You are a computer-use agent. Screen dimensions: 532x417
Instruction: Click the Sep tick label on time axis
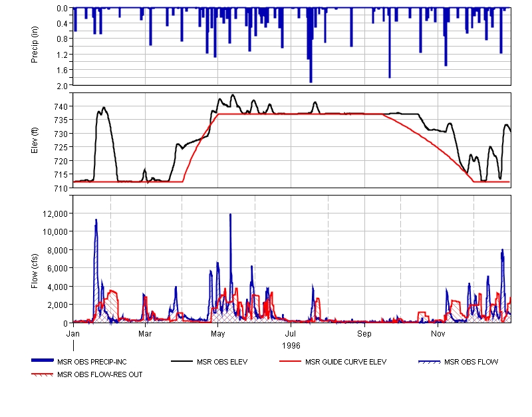coord(364,331)
